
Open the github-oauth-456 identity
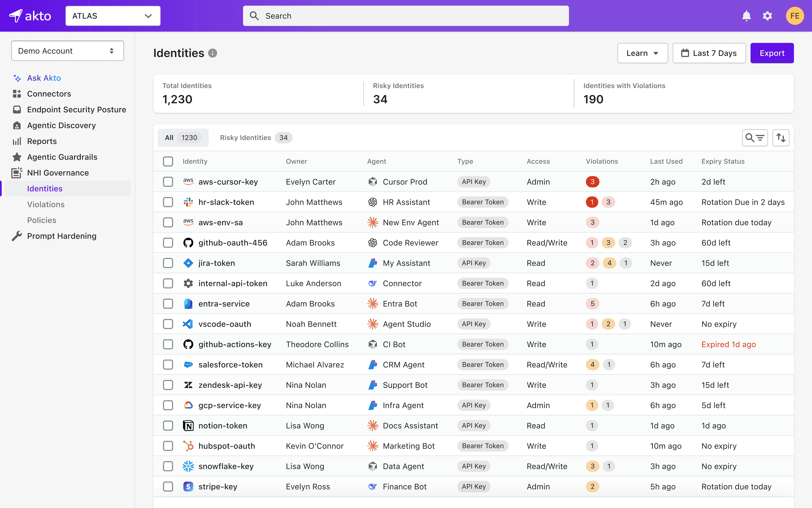[x=233, y=243]
